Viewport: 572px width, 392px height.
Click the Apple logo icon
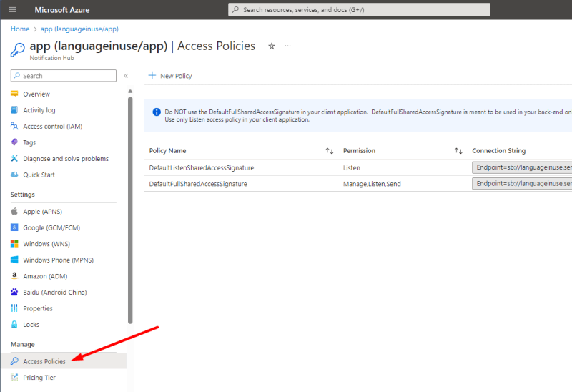click(14, 211)
